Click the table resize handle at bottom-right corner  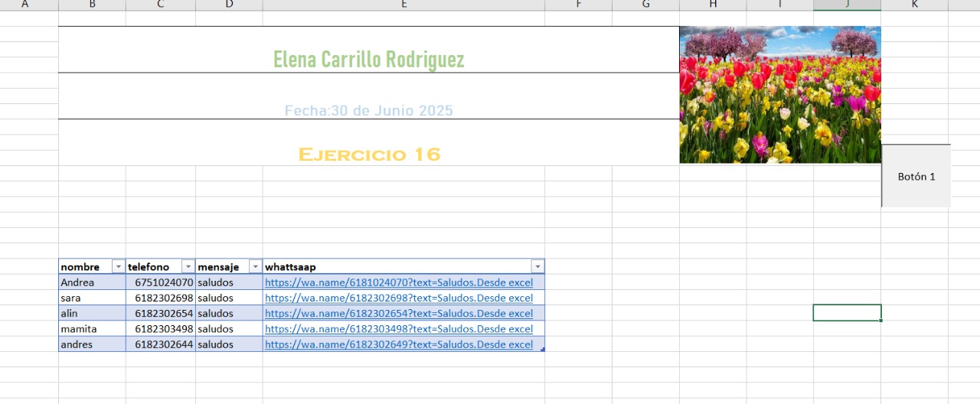543,350
